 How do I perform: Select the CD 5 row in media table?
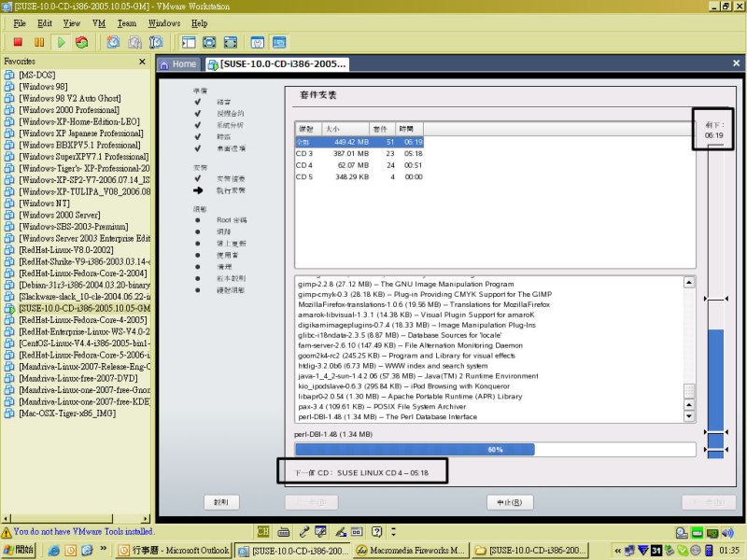[x=359, y=176]
